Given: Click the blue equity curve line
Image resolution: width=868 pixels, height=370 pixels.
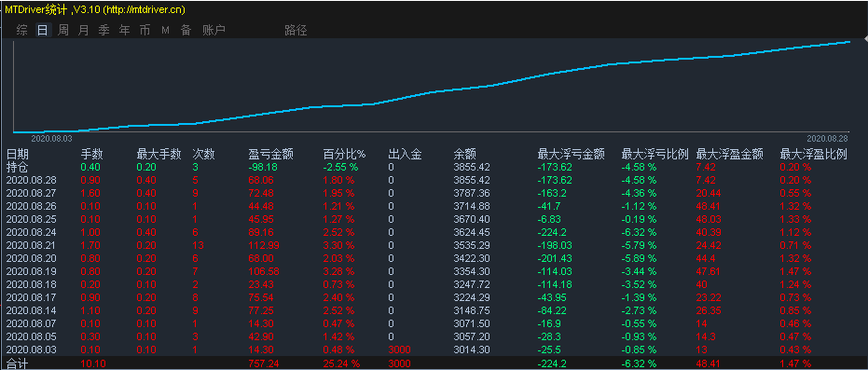Looking at the screenshot, I should [x=432, y=92].
